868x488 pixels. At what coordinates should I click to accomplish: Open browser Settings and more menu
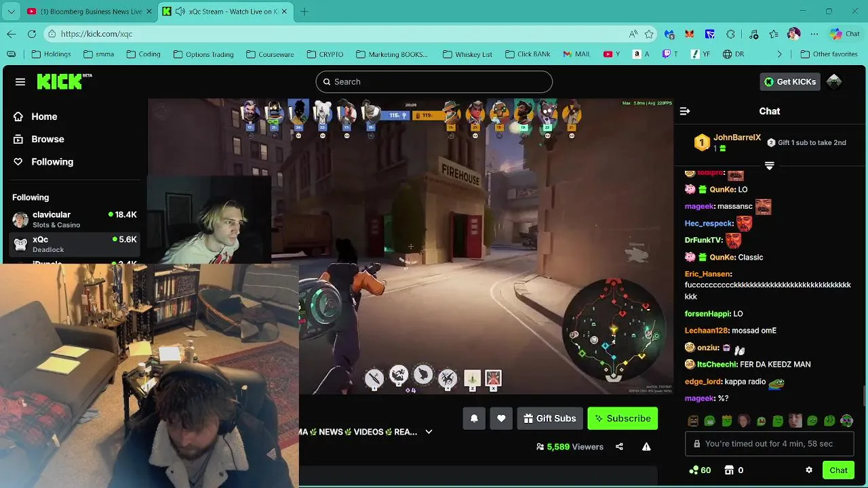[814, 34]
